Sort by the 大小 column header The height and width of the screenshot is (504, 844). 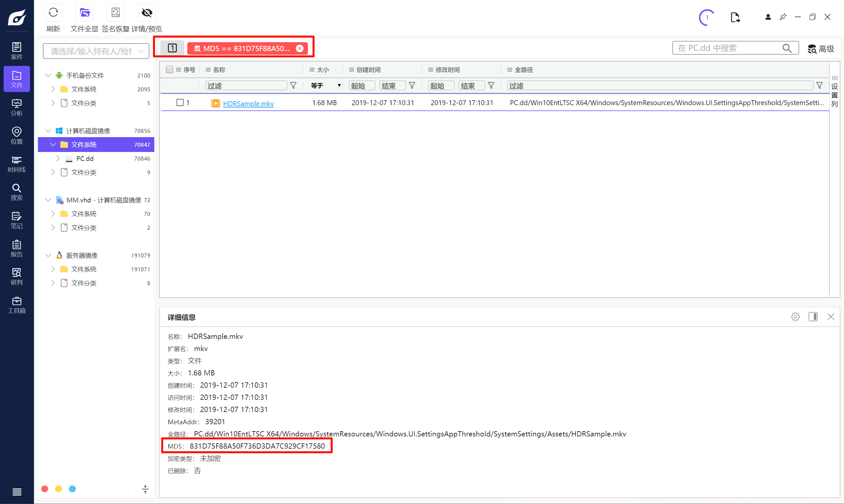tap(323, 70)
